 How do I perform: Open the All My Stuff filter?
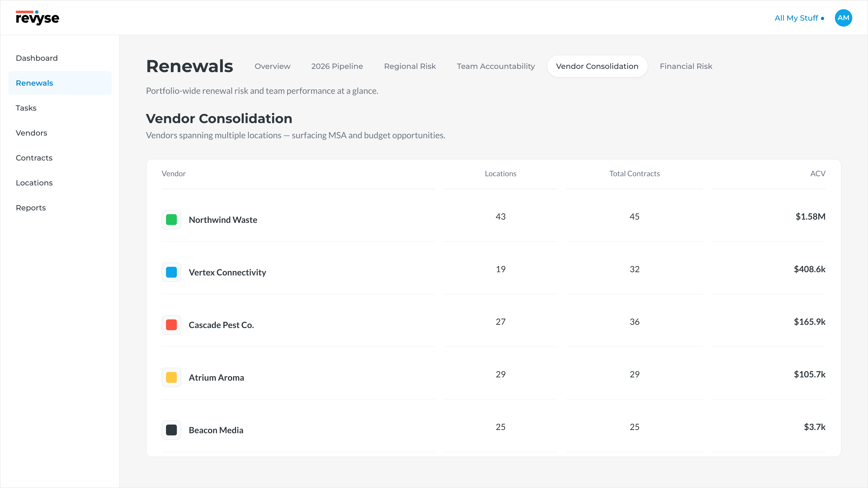pos(799,18)
